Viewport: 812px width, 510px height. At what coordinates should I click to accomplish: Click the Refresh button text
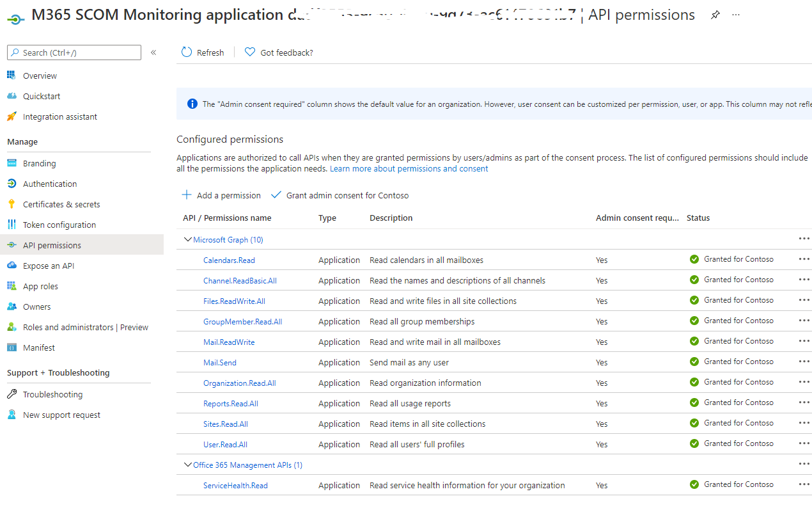(210, 52)
